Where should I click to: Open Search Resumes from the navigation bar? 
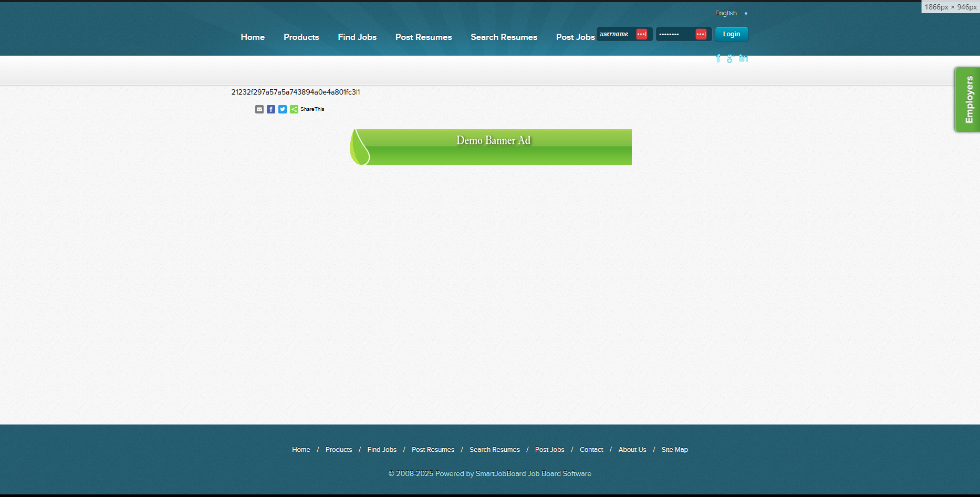(504, 37)
